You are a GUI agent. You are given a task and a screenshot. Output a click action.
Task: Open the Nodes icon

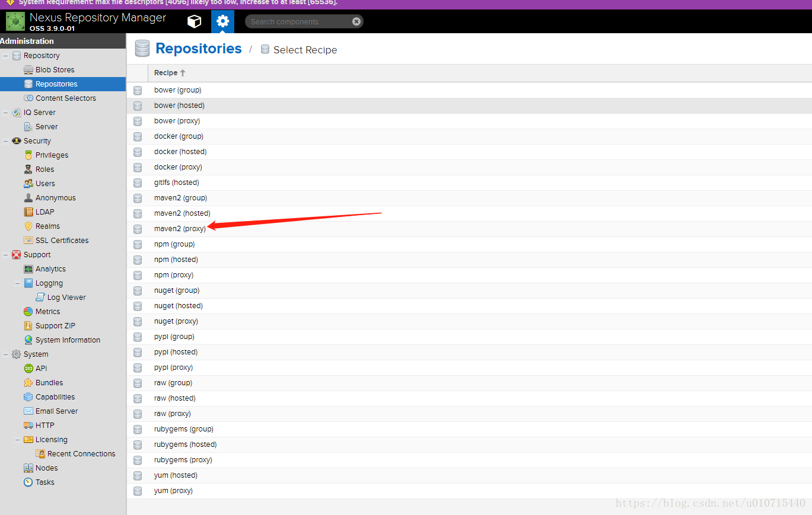pos(28,468)
